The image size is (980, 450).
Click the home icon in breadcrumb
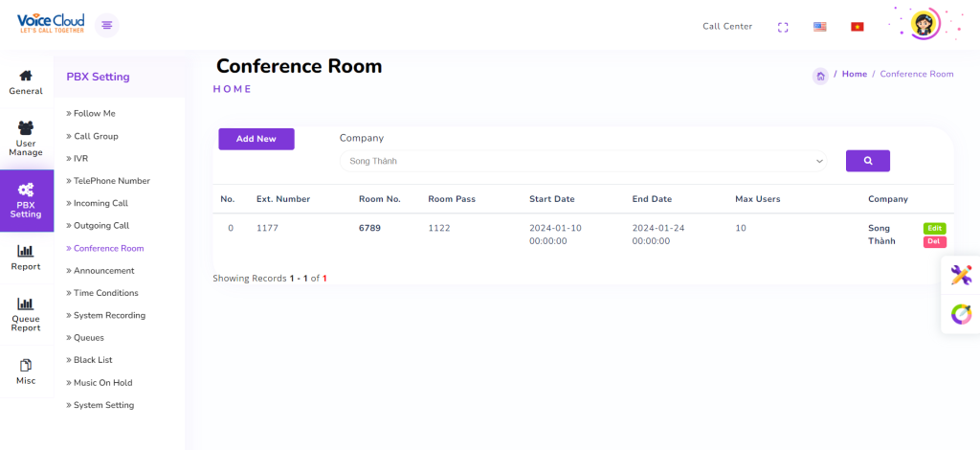point(820,76)
